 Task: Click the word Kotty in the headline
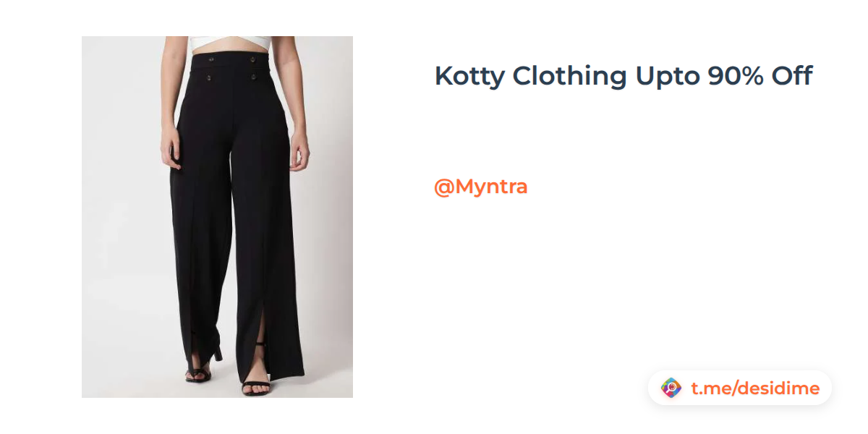click(x=469, y=76)
